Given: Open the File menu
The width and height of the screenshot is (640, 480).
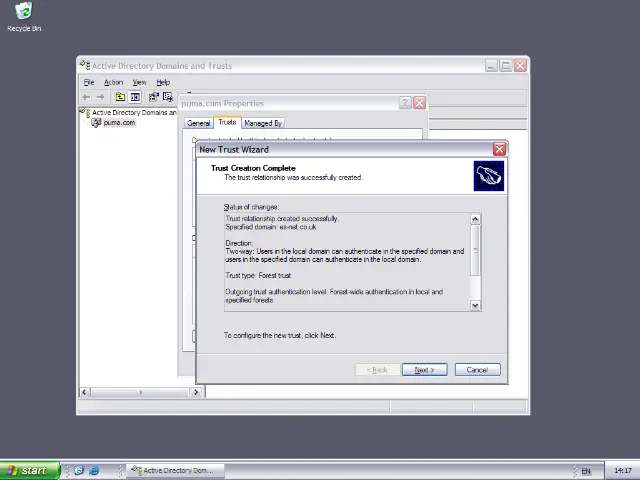Looking at the screenshot, I should pyautogui.click(x=89, y=82).
